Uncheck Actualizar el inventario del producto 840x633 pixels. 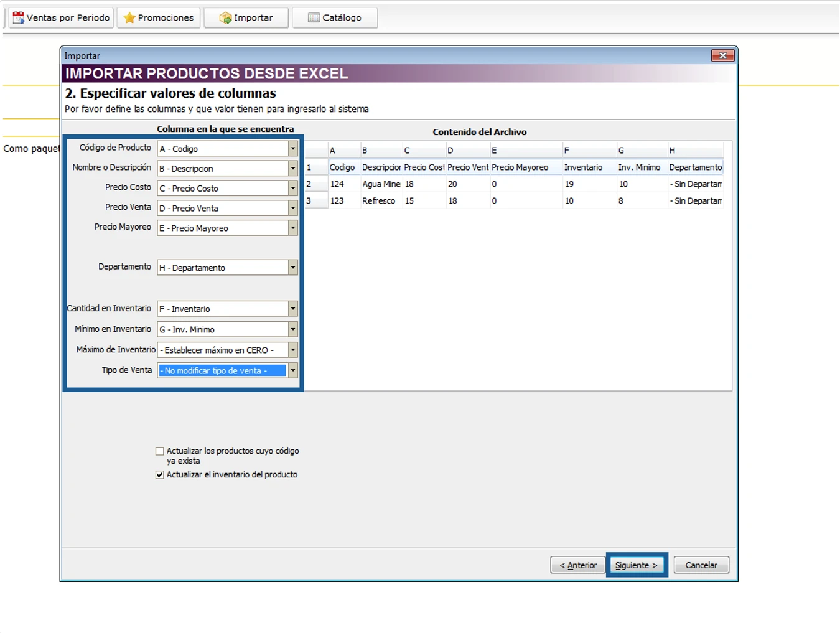(160, 475)
